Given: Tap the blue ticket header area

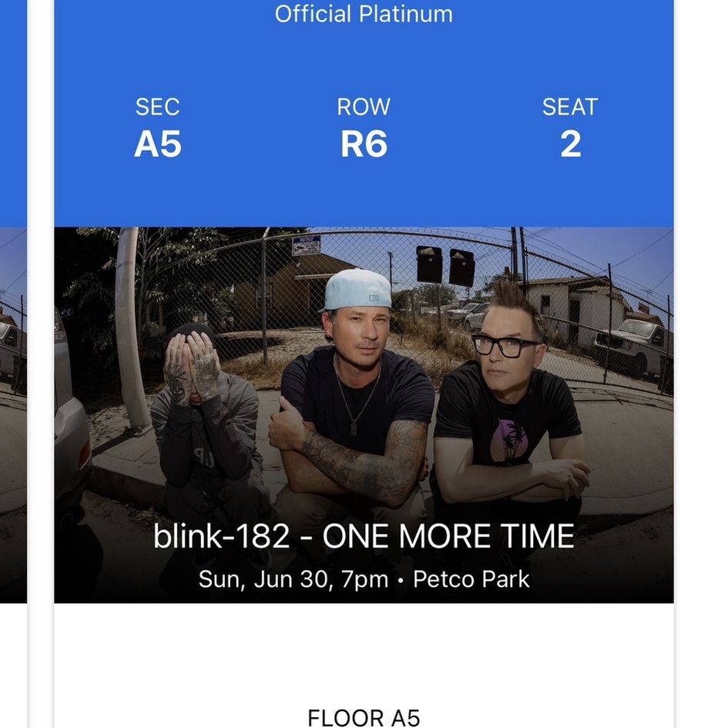Looking at the screenshot, I should coord(364,113).
